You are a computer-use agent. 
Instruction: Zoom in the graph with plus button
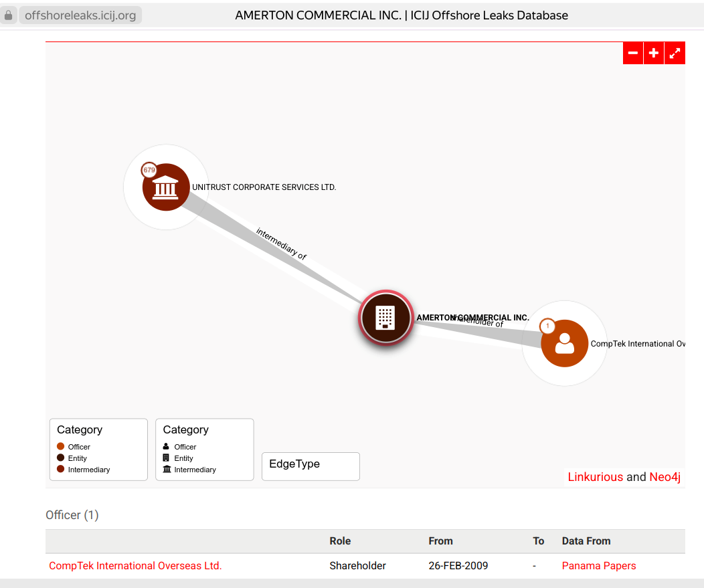654,53
